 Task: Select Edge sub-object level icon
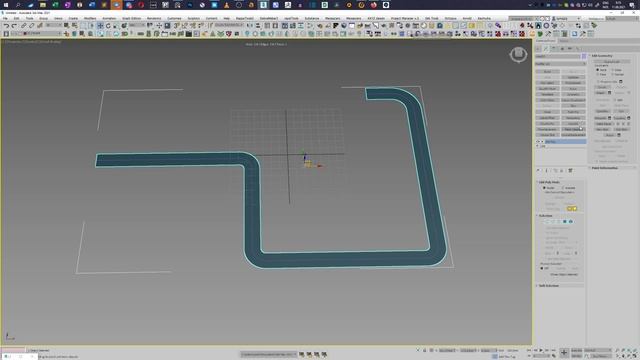553,222
